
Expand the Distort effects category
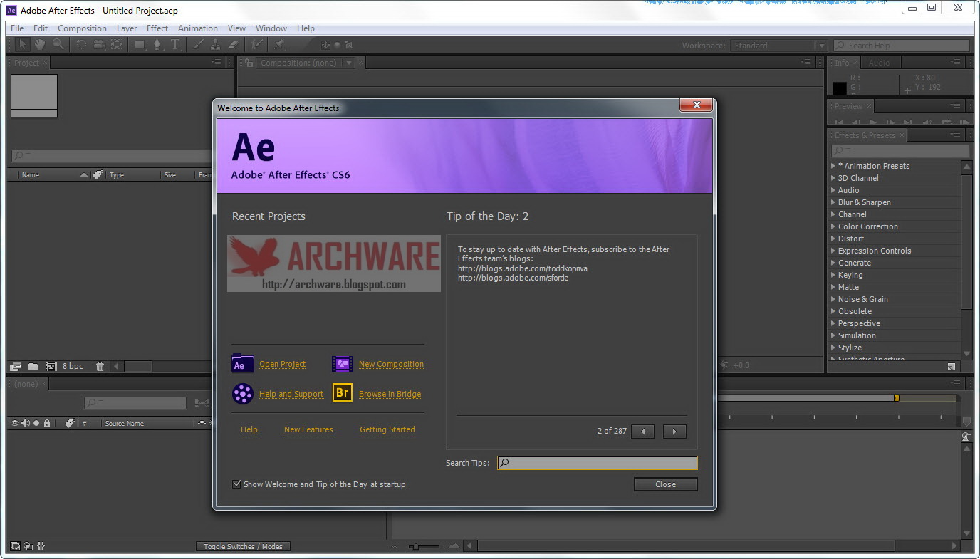point(833,239)
